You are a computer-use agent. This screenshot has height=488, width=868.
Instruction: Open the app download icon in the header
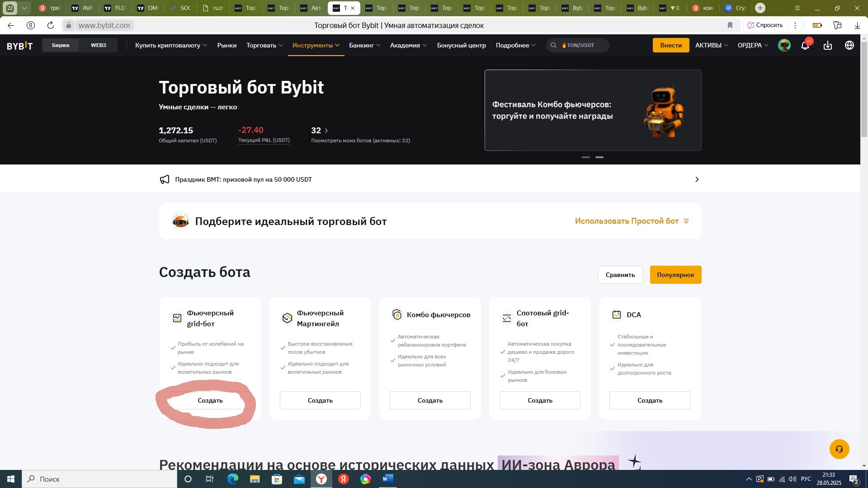(x=828, y=45)
